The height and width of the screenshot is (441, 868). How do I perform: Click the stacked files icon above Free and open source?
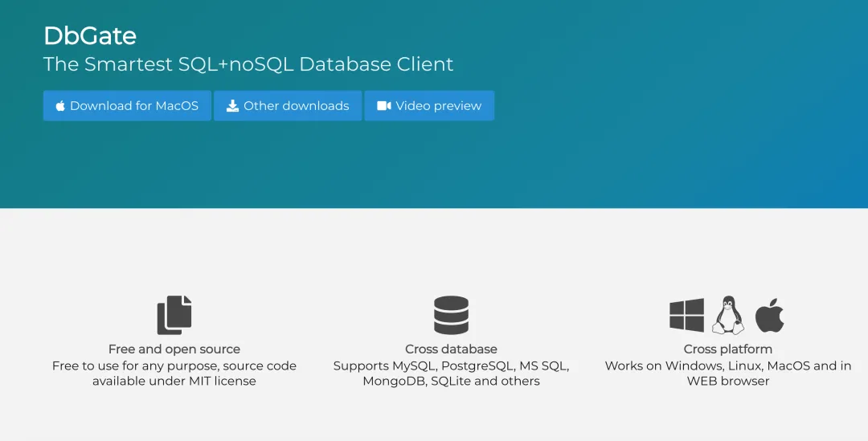click(x=174, y=315)
